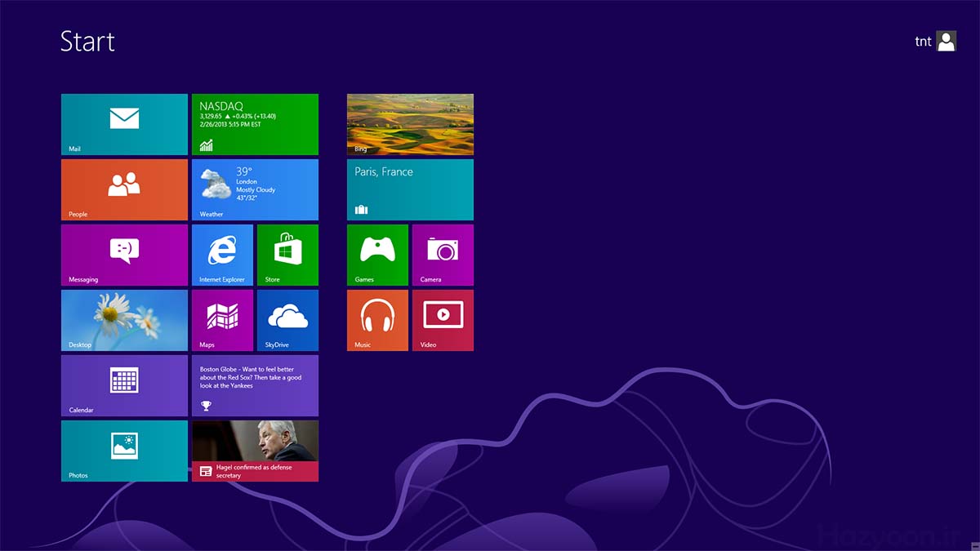
Task: Launch Internet Explorer
Action: [x=222, y=255]
